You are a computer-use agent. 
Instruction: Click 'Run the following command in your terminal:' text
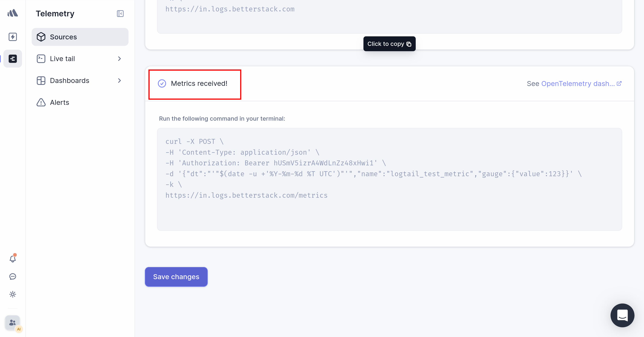click(222, 119)
